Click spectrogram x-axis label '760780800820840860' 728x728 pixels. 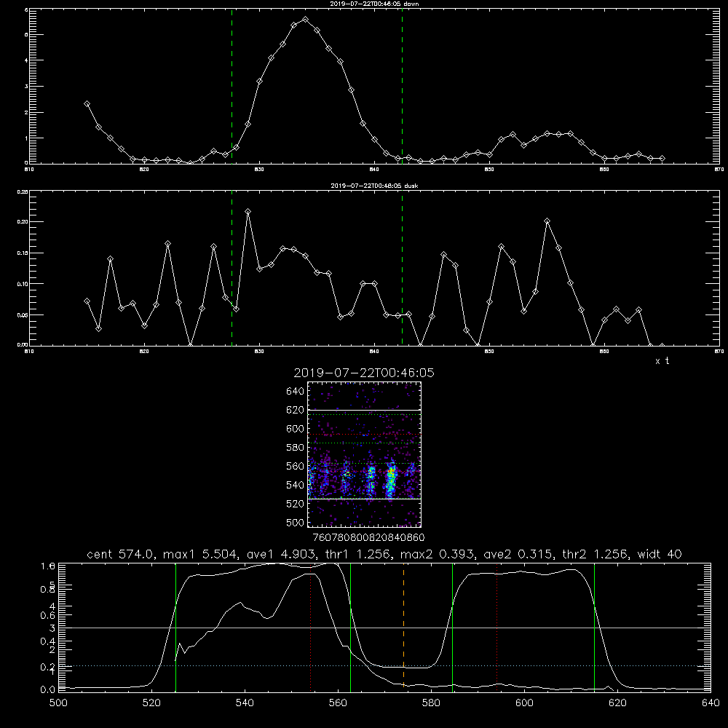click(368, 537)
